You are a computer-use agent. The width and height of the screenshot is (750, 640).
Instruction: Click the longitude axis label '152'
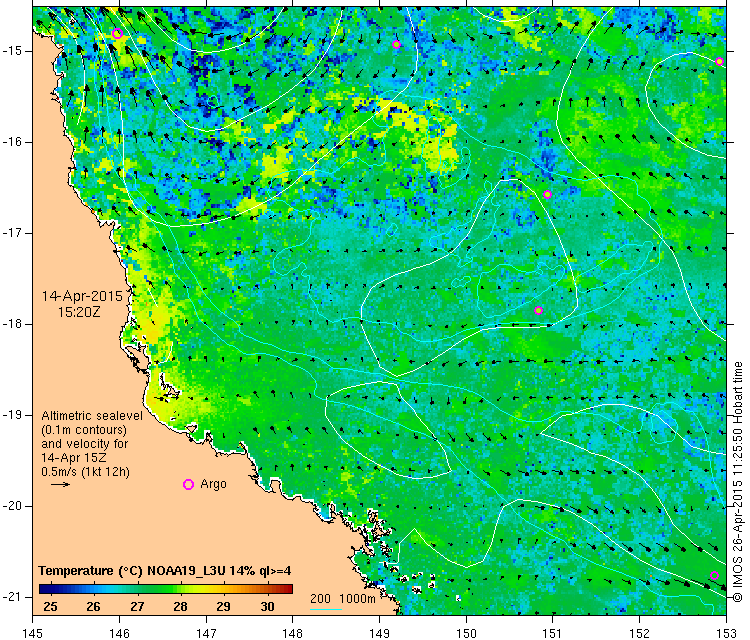click(x=640, y=633)
